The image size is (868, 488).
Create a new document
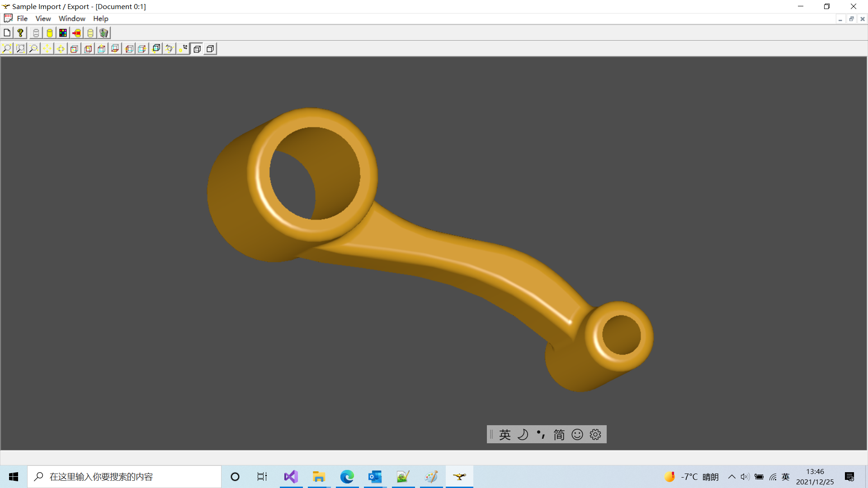point(7,33)
